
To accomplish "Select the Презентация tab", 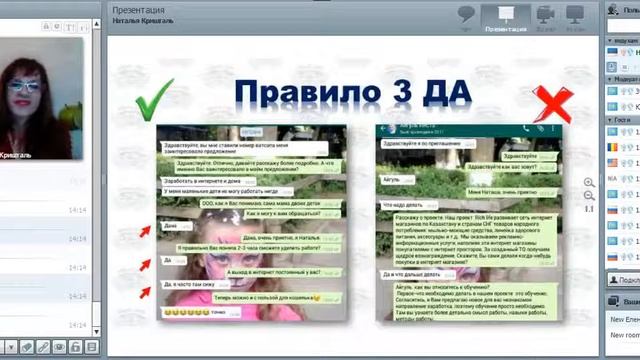I will click(506, 18).
